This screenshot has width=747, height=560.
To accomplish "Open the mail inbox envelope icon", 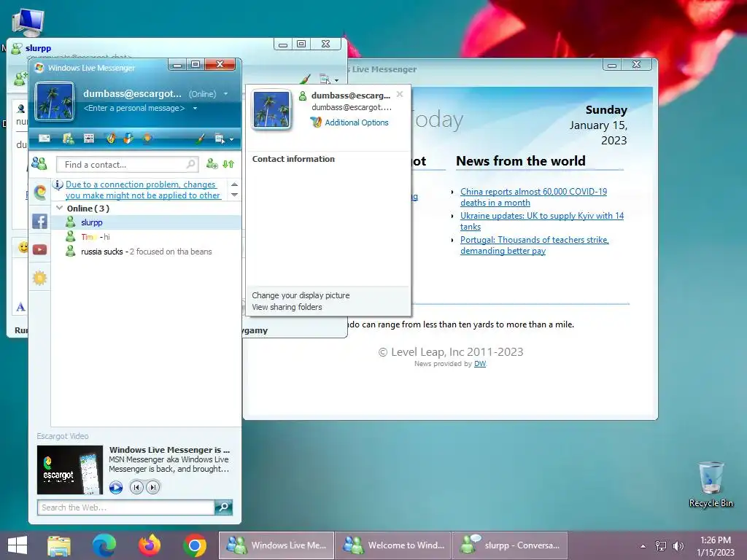I will (x=44, y=139).
